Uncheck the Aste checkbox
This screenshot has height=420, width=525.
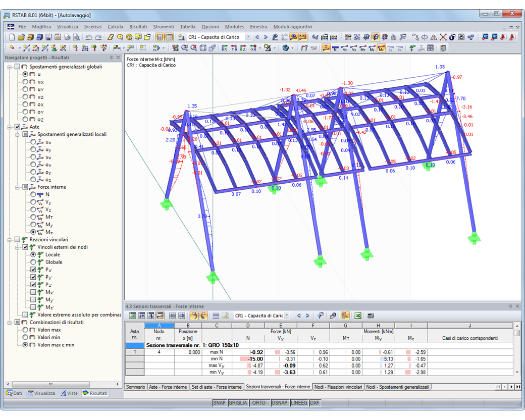(x=17, y=127)
